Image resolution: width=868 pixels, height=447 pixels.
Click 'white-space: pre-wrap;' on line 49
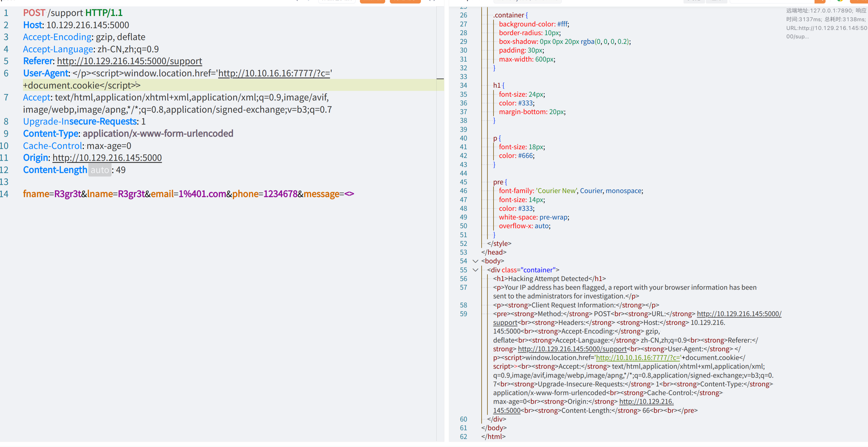(x=534, y=217)
